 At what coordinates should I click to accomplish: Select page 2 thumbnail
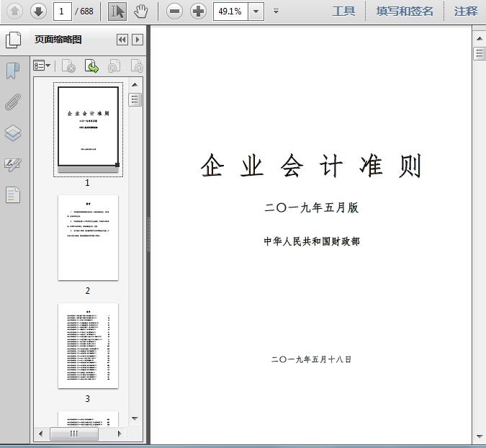tap(88, 238)
